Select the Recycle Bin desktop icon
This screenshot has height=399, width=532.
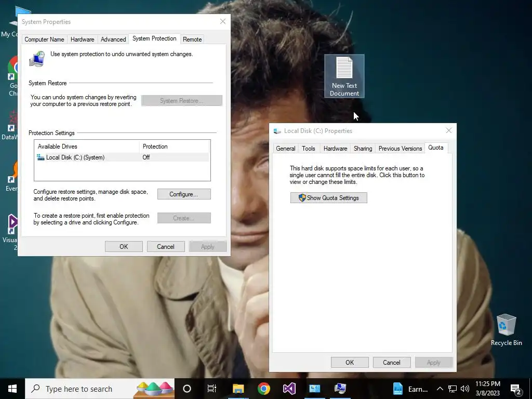point(506,330)
